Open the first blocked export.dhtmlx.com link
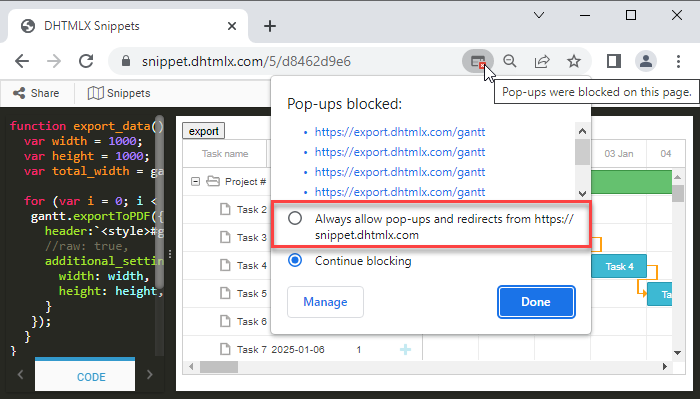 pos(400,132)
